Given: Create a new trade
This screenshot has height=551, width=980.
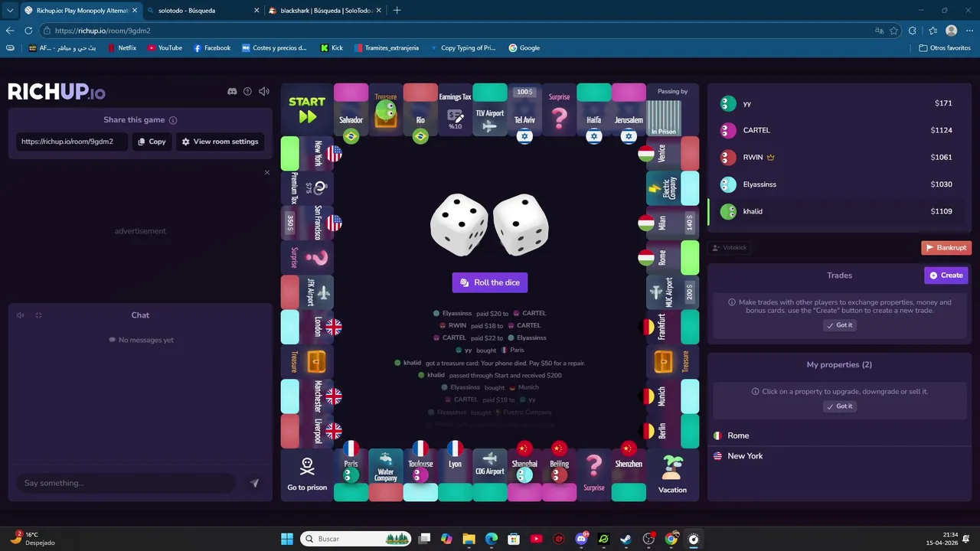Looking at the screenshot, I should (946, 275).
